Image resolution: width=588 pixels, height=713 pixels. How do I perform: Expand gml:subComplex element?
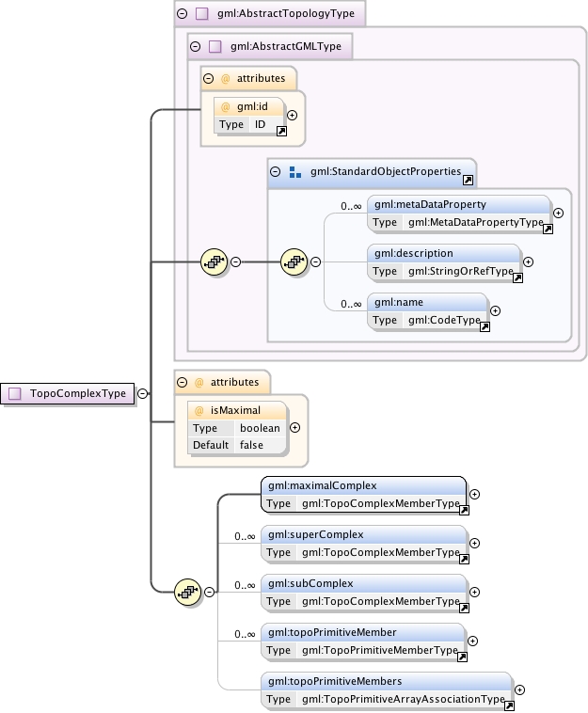tap(474, 593)
